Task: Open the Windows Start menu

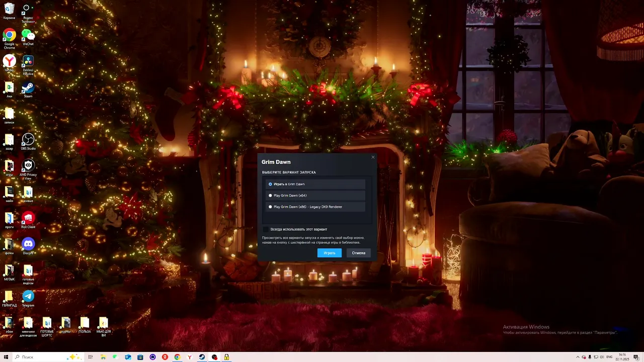Action: point(6,357)
